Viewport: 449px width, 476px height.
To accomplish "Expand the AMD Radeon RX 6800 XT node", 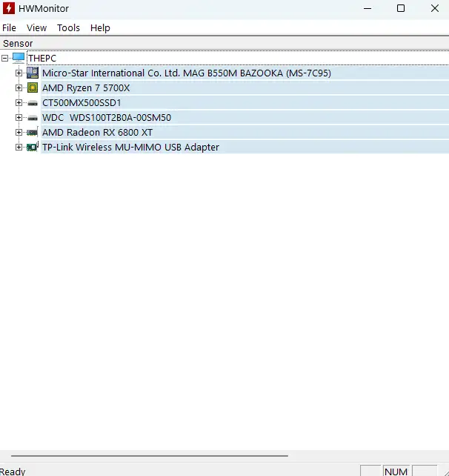I will coord(19,133).
